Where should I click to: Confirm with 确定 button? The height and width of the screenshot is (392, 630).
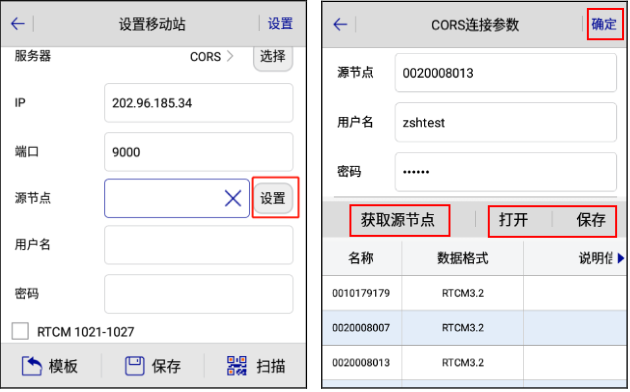(604, 24)
